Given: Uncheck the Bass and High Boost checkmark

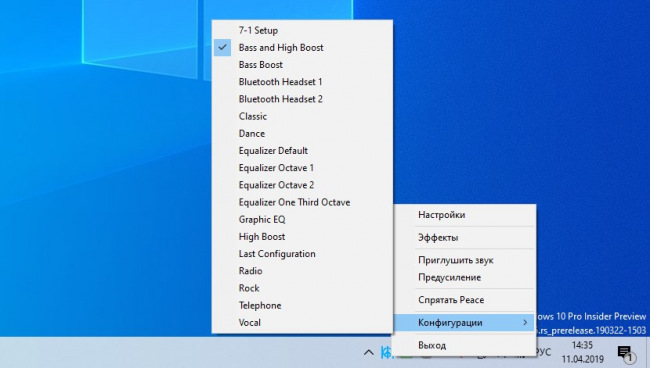Looking at the screenshot, I should point(223,47).
